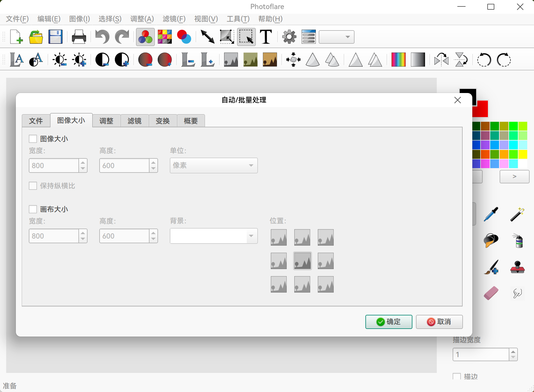Image resolution: width=534 pixels, height=392 pixels.
Task: Enable the 画布大小 checkbox
Action: pyautogui.click(x=33, y=209)
